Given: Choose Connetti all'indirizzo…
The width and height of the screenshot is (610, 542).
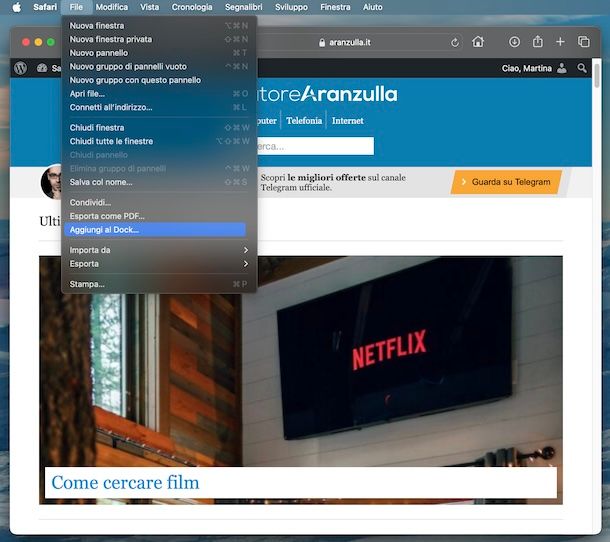Looking at the screenshot, I should (x=159, y=107).
